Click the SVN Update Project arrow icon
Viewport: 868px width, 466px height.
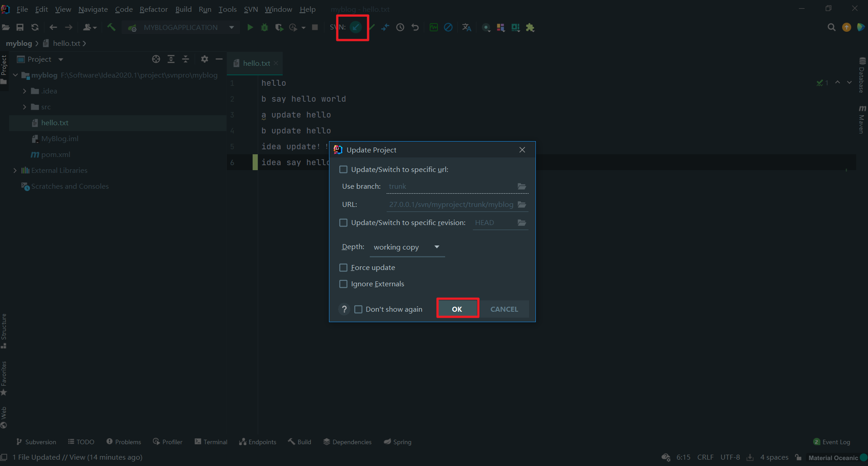click(x=356, y=27)
